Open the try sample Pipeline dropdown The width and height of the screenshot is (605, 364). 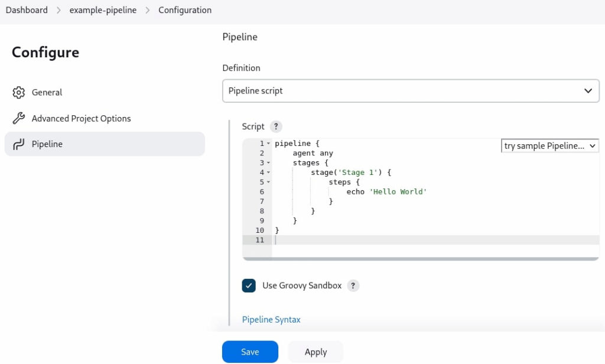[x=549, y=145]
